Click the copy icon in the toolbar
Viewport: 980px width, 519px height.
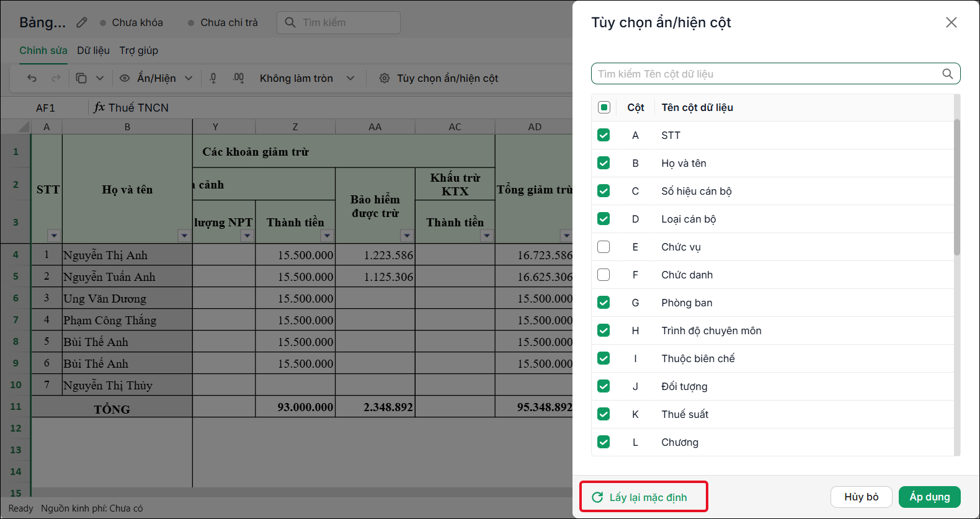tap(81, 78)
